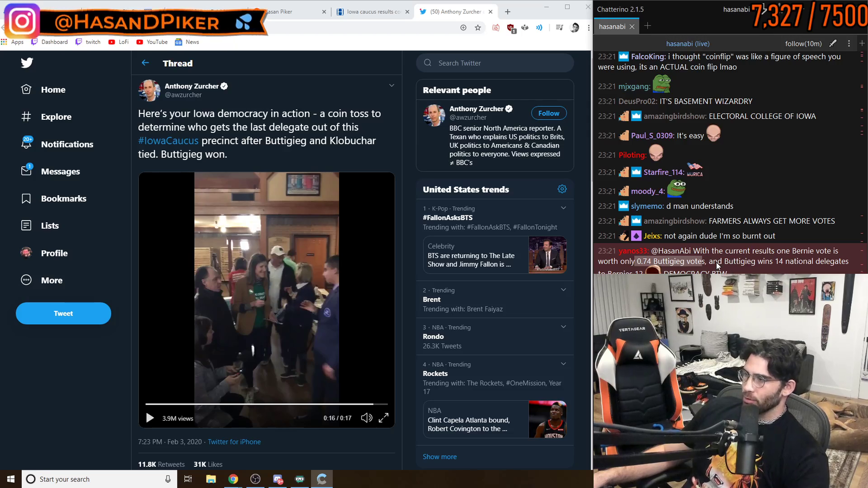Open the News bookmark

click(x=187, y=42)
